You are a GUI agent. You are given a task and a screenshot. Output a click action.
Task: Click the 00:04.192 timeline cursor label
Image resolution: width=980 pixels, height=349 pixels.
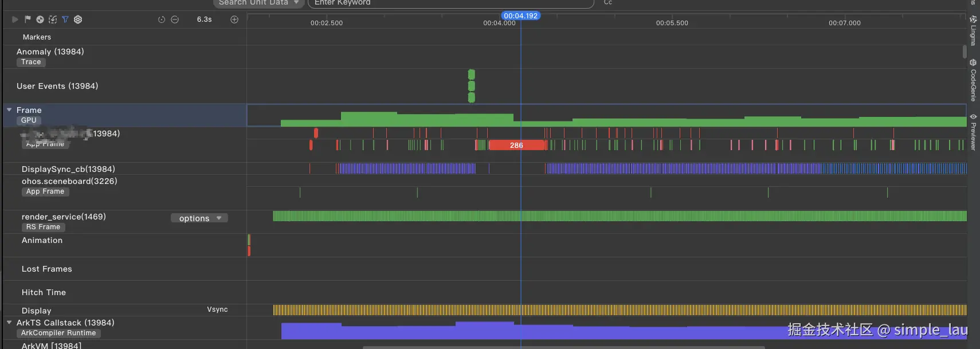click(521, 15)
